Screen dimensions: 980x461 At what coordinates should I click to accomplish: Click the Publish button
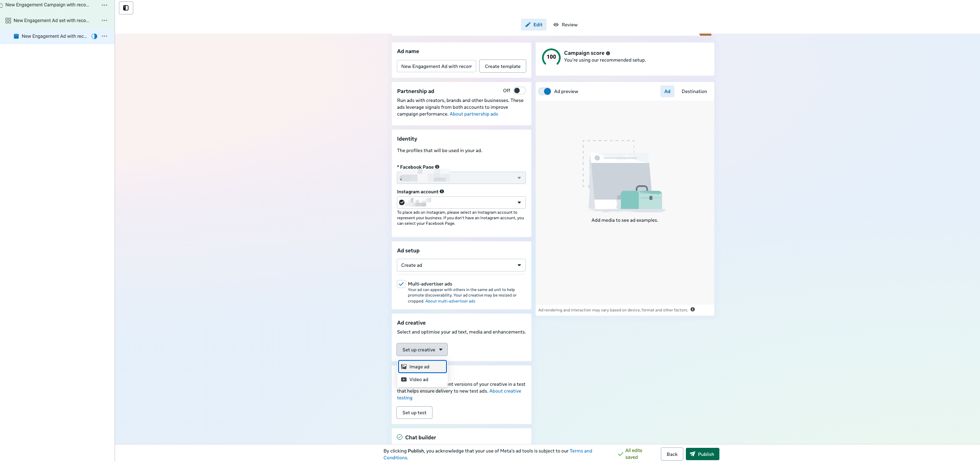tap(702, 454)
